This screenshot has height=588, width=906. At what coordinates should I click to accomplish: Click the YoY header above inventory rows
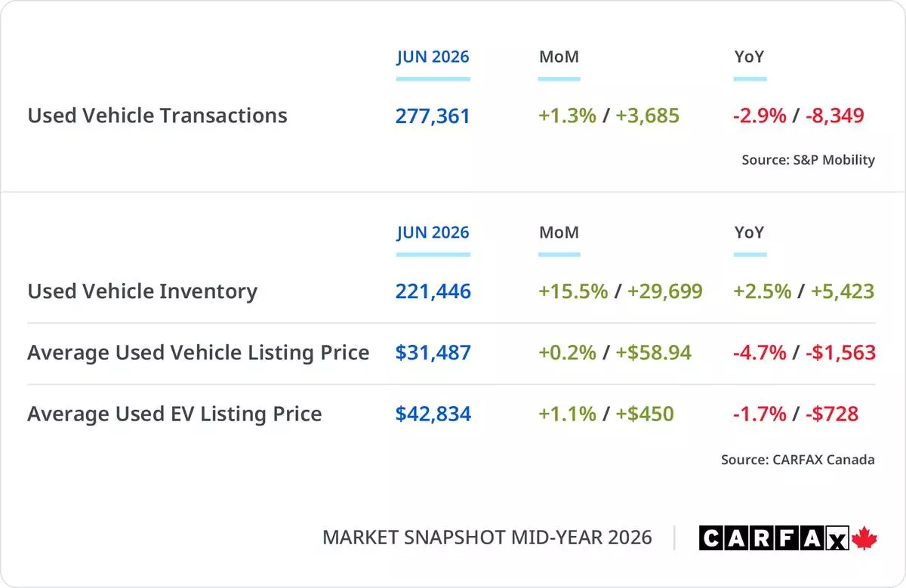click(x=749, y=232)
